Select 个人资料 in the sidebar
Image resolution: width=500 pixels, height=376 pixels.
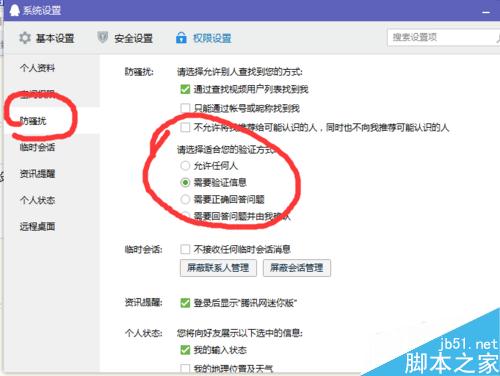click(37, 68)
